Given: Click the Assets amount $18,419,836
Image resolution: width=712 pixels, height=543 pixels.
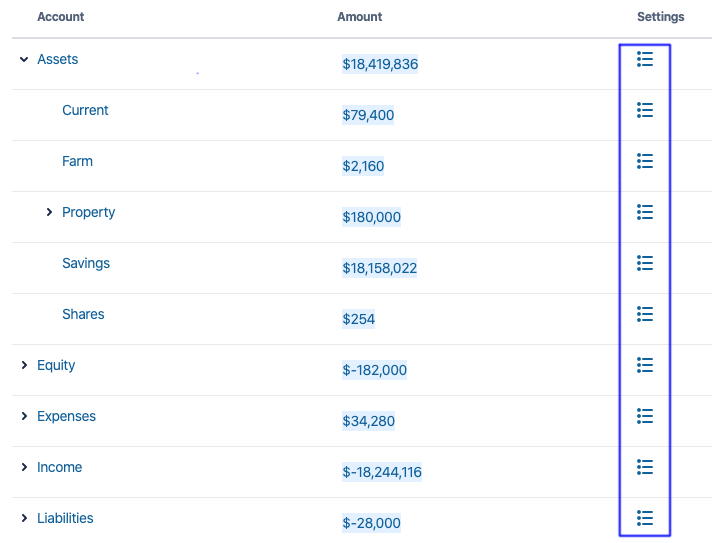Looking at the screenshot, I should (x=380, y=65).
